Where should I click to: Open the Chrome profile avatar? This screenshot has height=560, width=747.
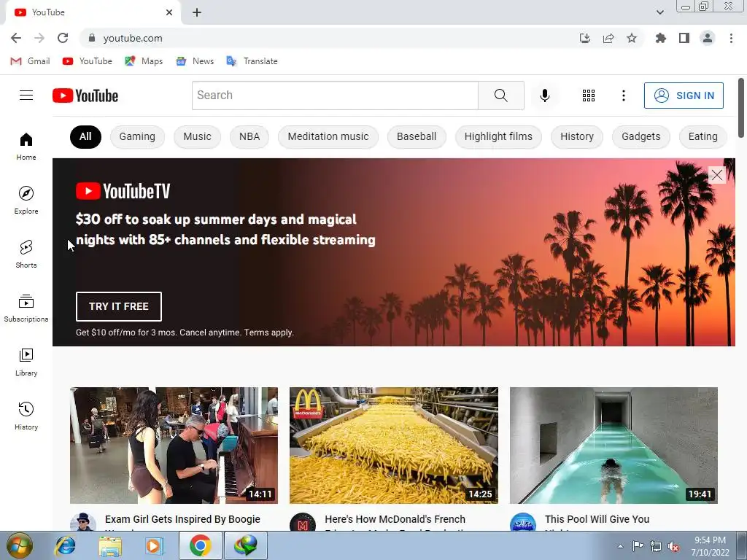[708, 38]
